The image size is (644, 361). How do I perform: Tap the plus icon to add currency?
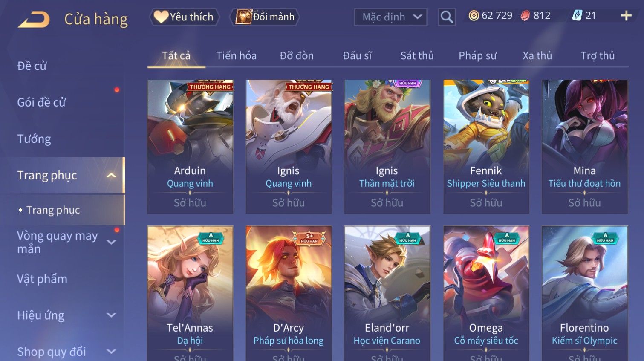626,16
